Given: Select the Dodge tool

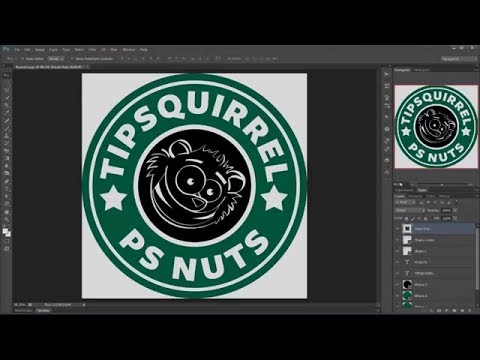Looking at the screenshot, I should [6, 173].
